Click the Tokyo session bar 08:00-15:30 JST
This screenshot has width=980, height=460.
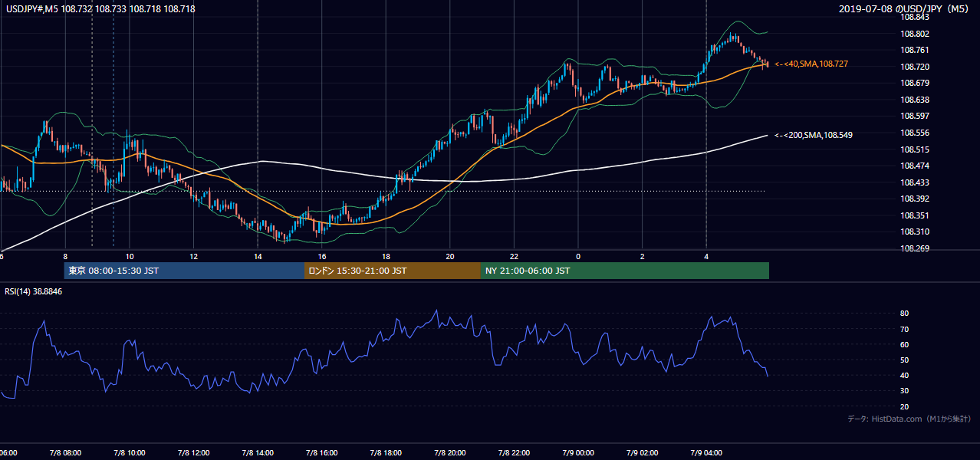[x=184, y=271]
